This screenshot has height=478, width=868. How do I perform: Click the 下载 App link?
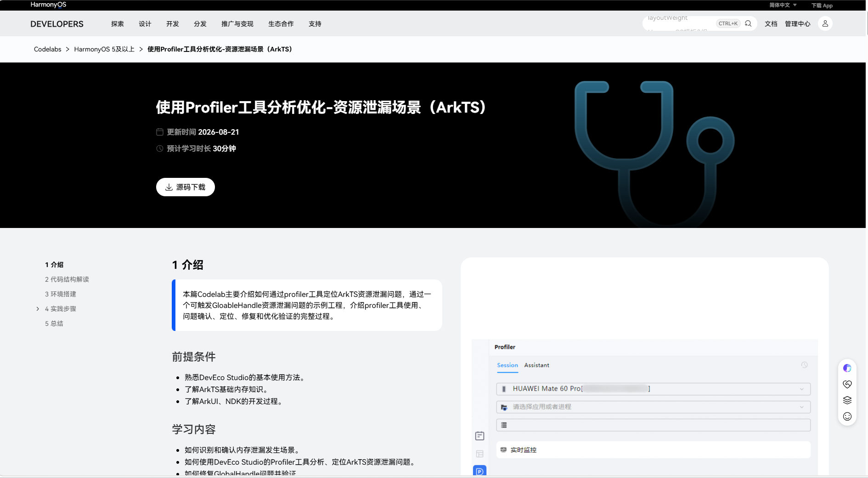point(822,6)
